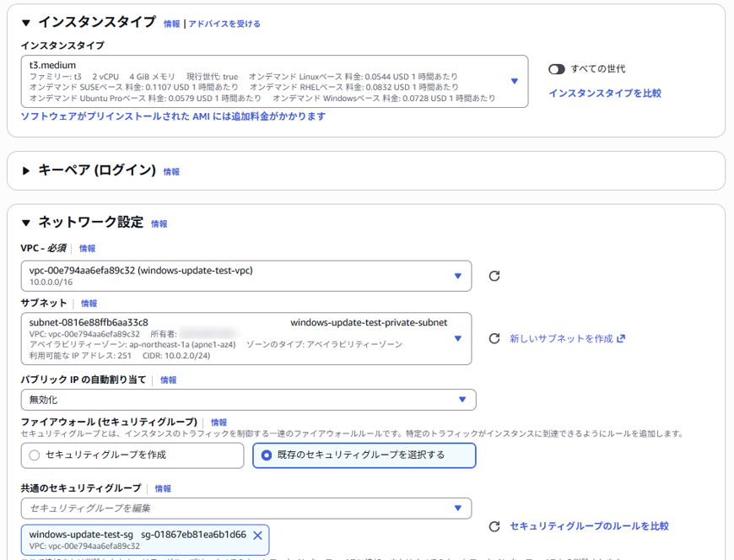734x560 pixels.
Task: Select 既存のセキュリティグループを選択する radio option
Action: [x=267, y=455]
